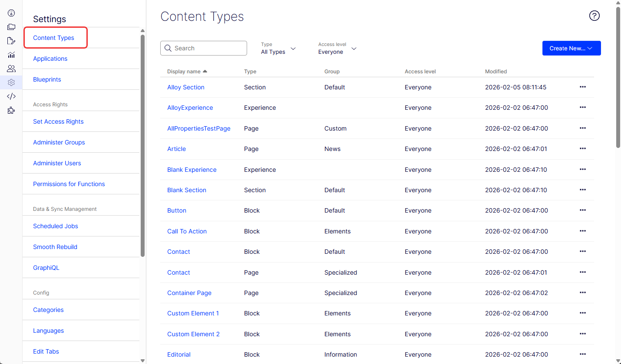Open the folders (assets) icon in sidebar
The height and width of the screenshot is (364, 621).
coord(11,27)
